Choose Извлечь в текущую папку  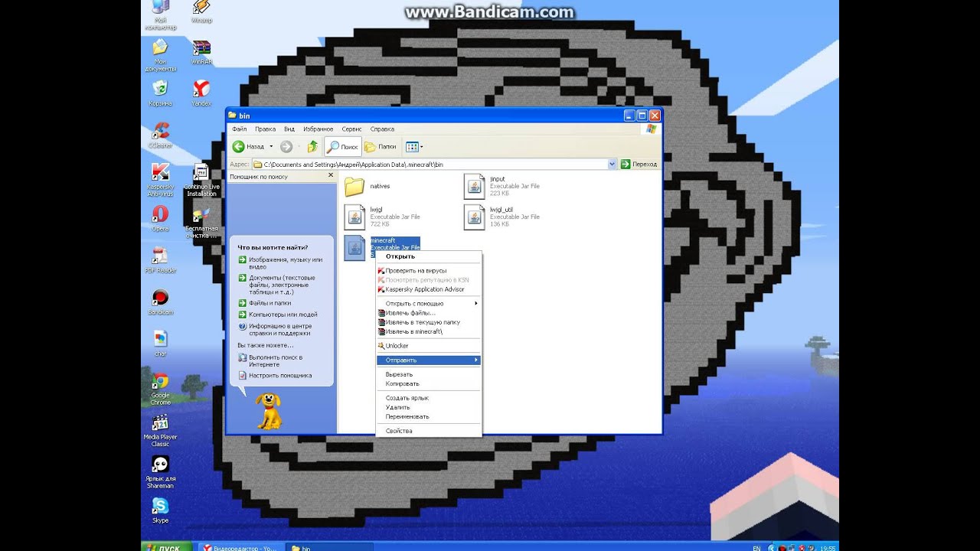429,322
